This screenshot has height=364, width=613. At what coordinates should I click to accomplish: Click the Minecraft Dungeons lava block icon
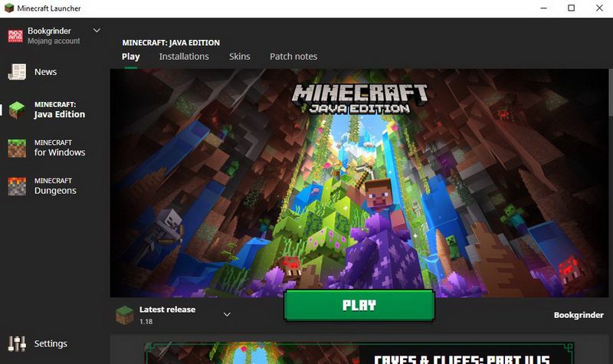[17, 186]
